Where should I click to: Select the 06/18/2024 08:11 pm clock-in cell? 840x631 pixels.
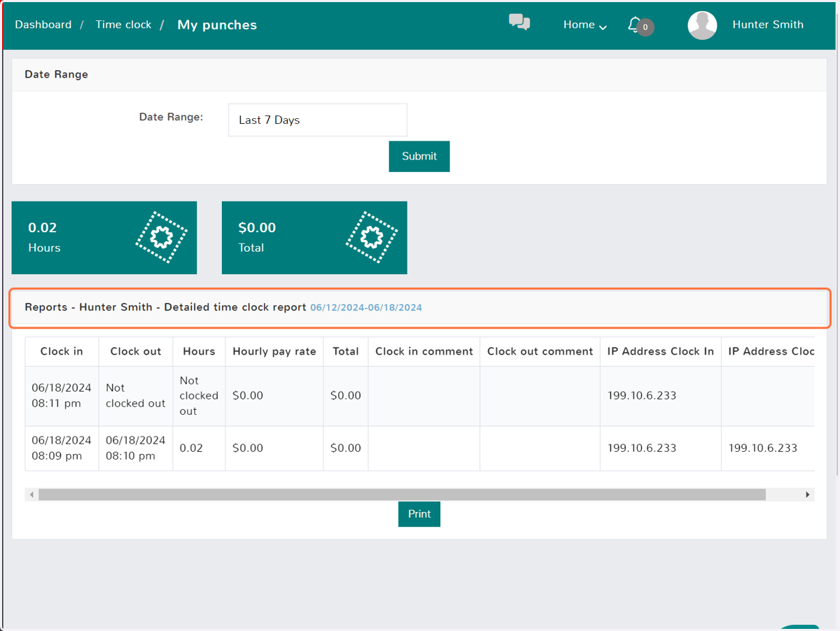click(62, 396)
